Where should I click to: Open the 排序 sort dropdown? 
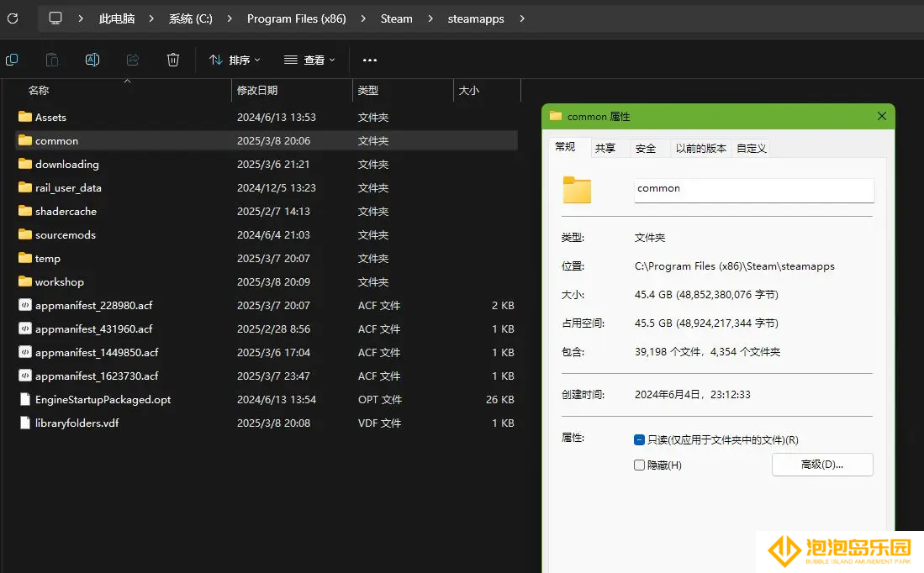click(235, 60)
